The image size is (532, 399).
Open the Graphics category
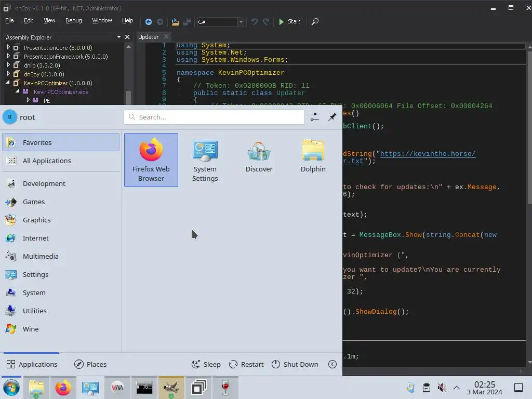click(61, 220)
